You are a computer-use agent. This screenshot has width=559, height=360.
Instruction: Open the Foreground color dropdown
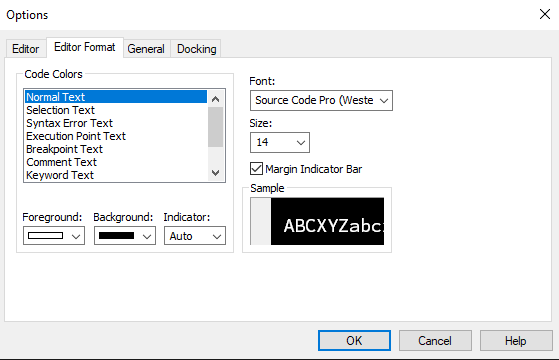pos(54,236)
